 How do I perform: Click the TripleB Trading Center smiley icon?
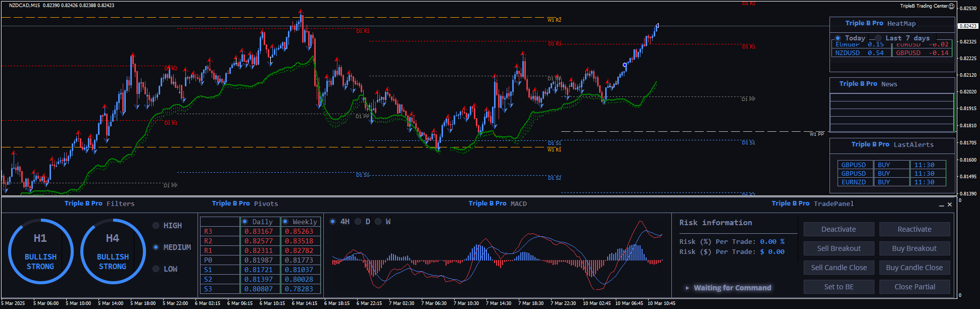pyautogui.click(x=952, y=6)
